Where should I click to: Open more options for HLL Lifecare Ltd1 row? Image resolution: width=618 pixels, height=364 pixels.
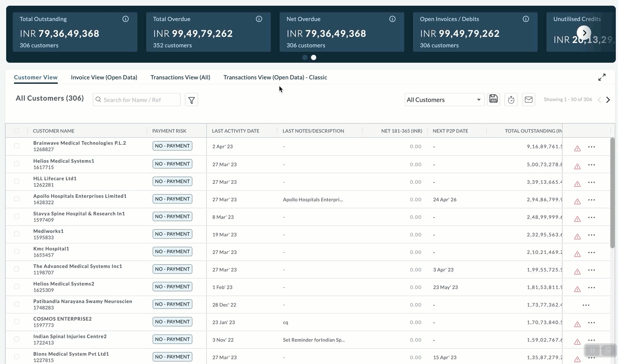[592, 182]
